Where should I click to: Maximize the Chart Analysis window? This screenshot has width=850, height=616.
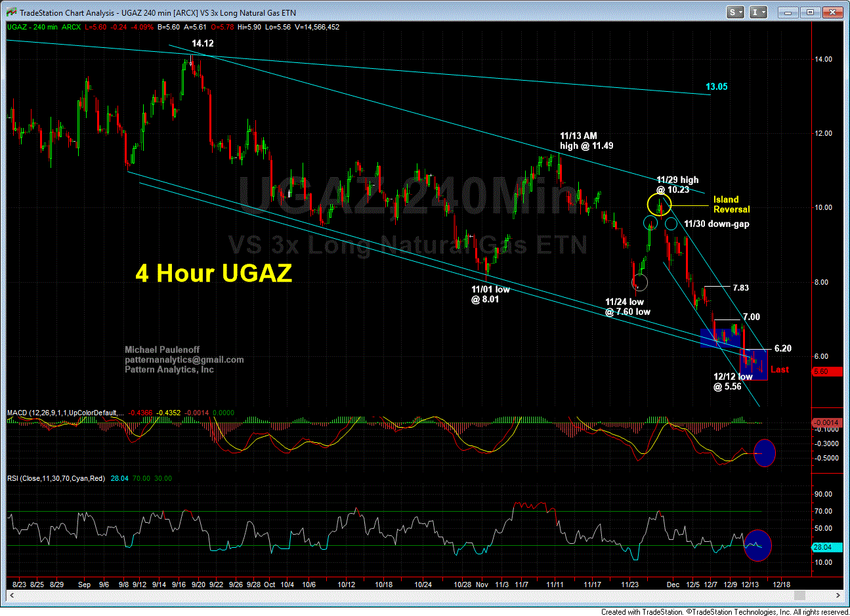pyautogui.click(x=811, y=12)
